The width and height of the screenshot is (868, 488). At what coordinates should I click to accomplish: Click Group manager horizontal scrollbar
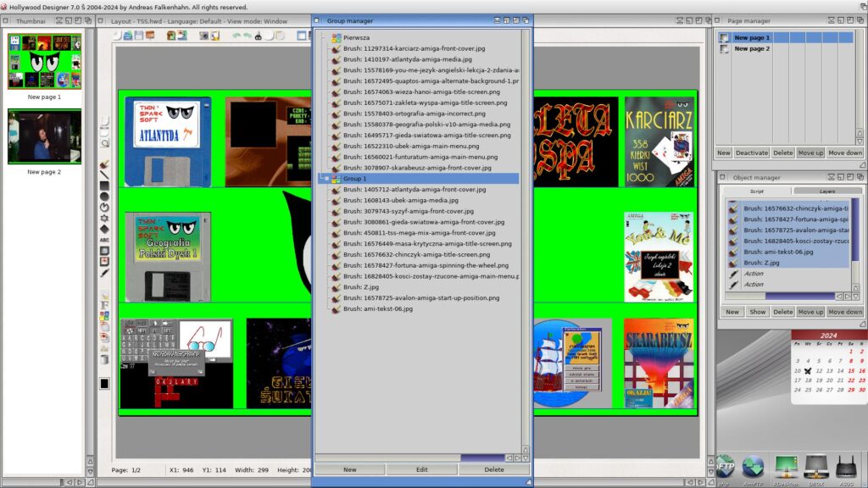[x=409, y=458]
